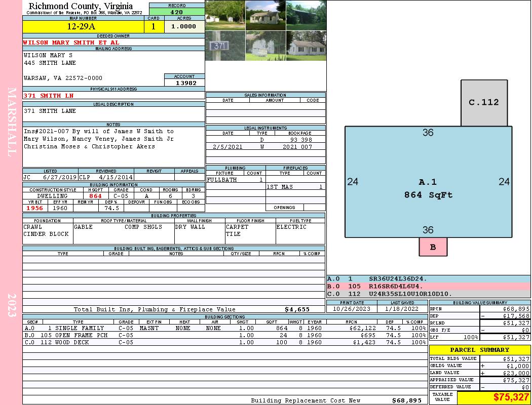Click the 2/5/2021 legal instrument row
Screen dimensions: 532x405
point(265,146)
